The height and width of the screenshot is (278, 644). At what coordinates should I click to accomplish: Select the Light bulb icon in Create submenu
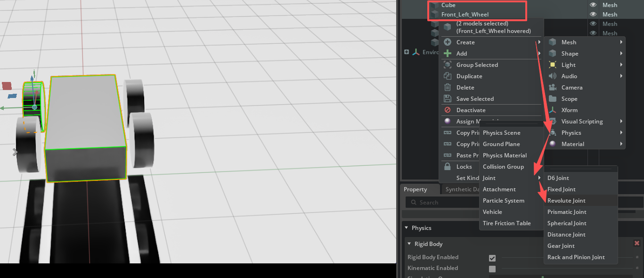(552, 65)
